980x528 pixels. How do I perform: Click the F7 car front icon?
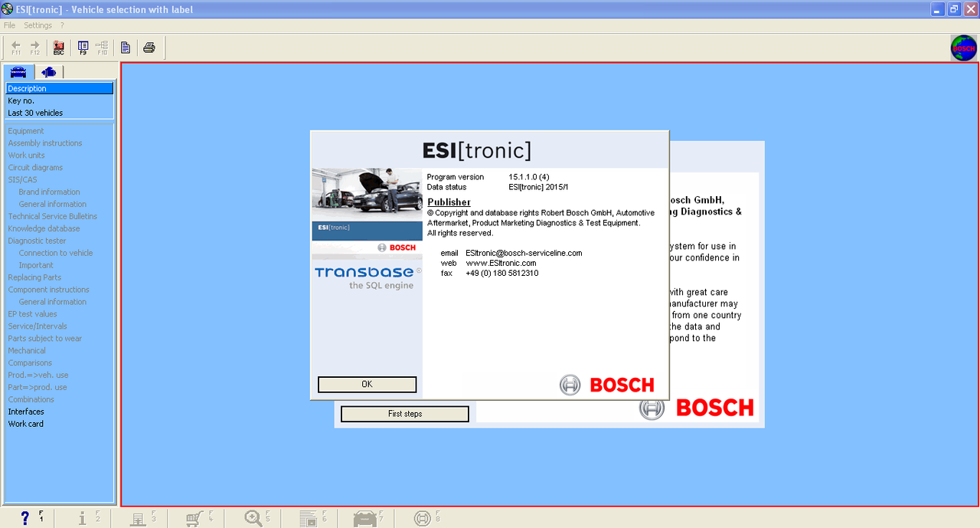click(x=365, y=519)
